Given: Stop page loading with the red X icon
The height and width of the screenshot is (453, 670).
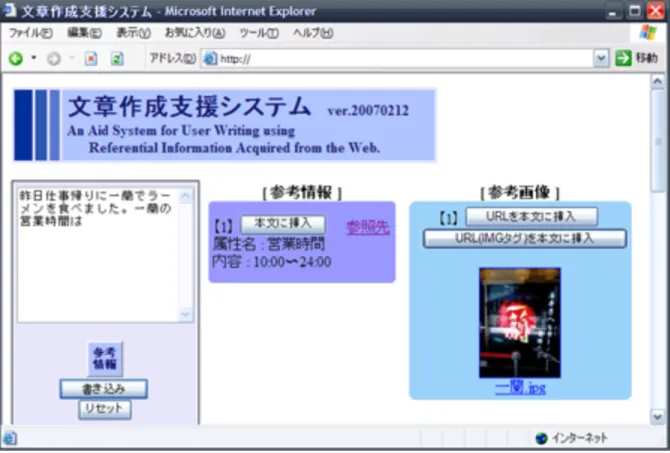Looking at the screenshot, I should 91,59.
